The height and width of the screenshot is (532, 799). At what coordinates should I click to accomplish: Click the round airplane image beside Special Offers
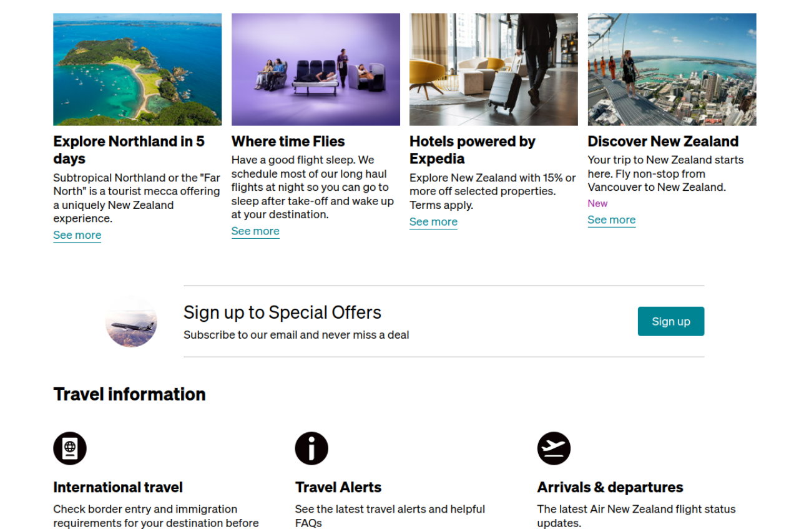coord(131,322)
